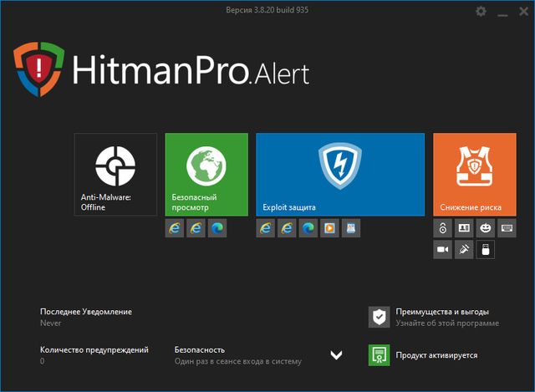This screenshot has height=392, width=535.
Task: Click the ID card icon under Снижение риска
Action: coord(464,228)
